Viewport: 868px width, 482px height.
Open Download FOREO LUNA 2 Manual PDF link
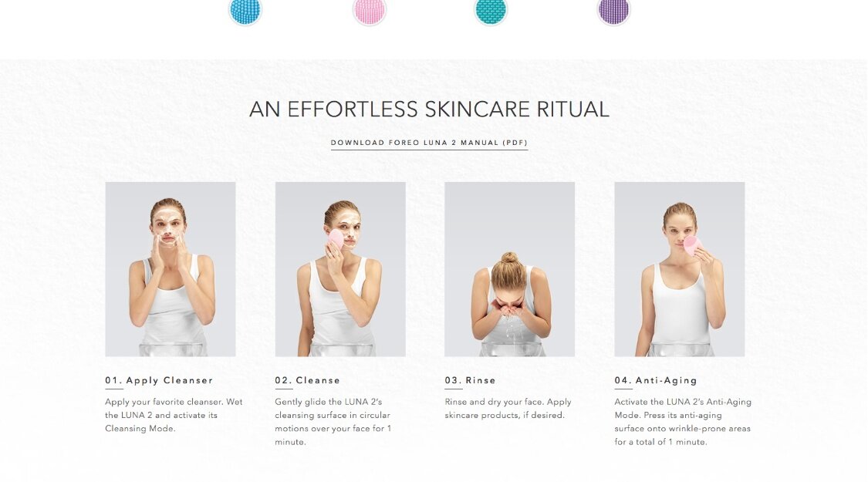pyautogui.click(x=429, y=143)
